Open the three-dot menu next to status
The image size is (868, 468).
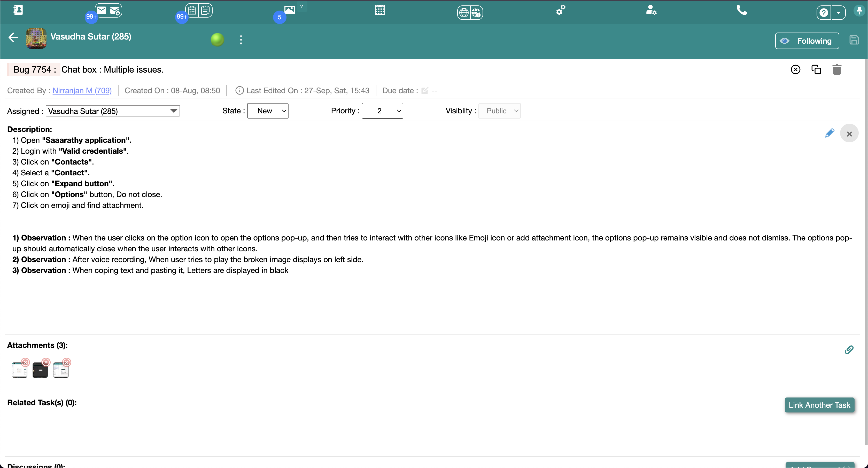point(241,40)
